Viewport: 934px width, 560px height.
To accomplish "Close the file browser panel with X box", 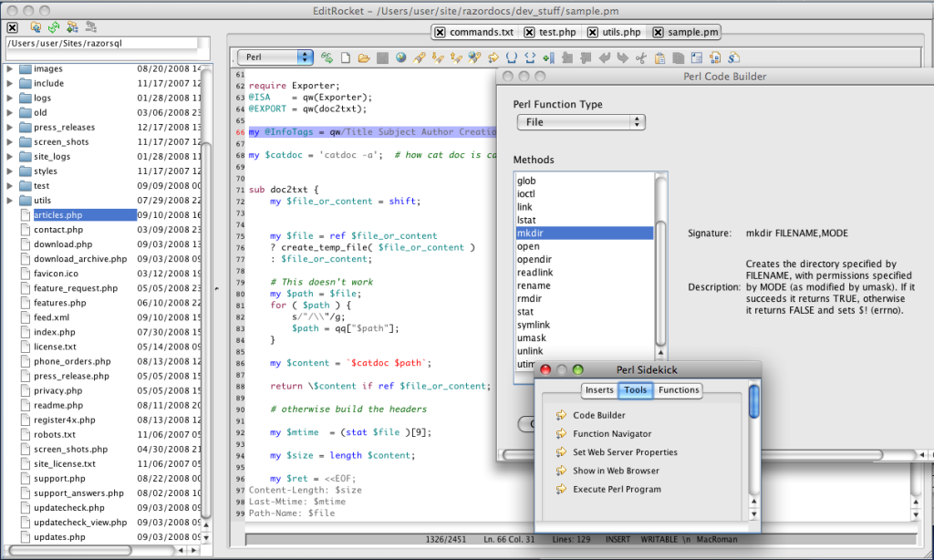I will pos(13,27).
